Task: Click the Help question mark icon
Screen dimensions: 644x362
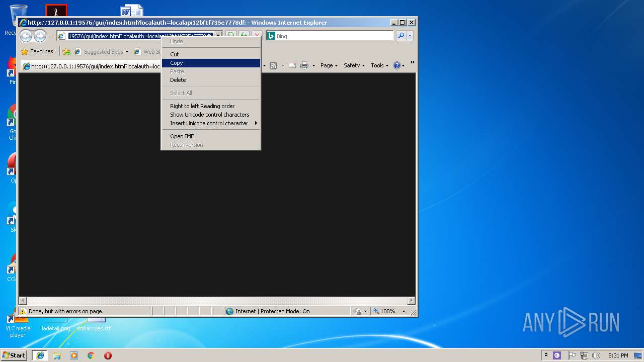Action: click(x=397, y=65)
